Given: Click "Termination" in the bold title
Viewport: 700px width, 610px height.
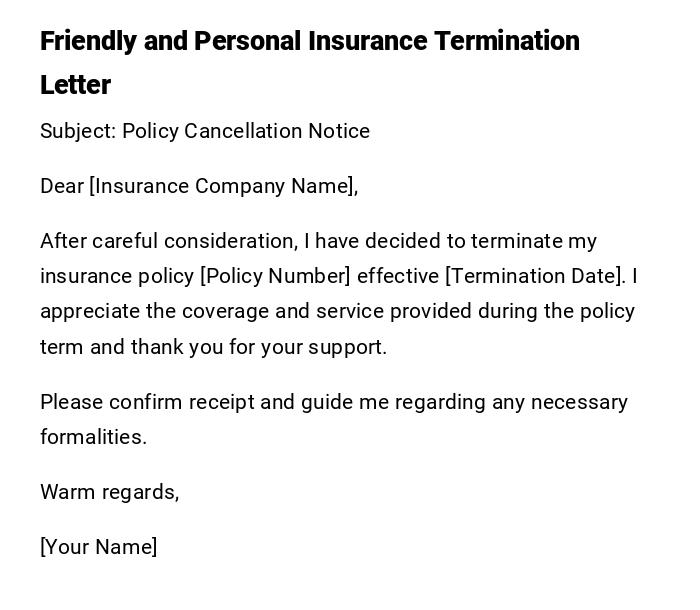Looking at the screenshot, I should click(x=507, y=42).
